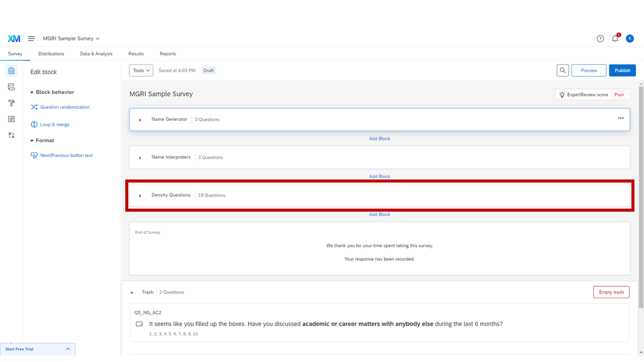Open the Translations icon in sidebar

coord(12,135)
